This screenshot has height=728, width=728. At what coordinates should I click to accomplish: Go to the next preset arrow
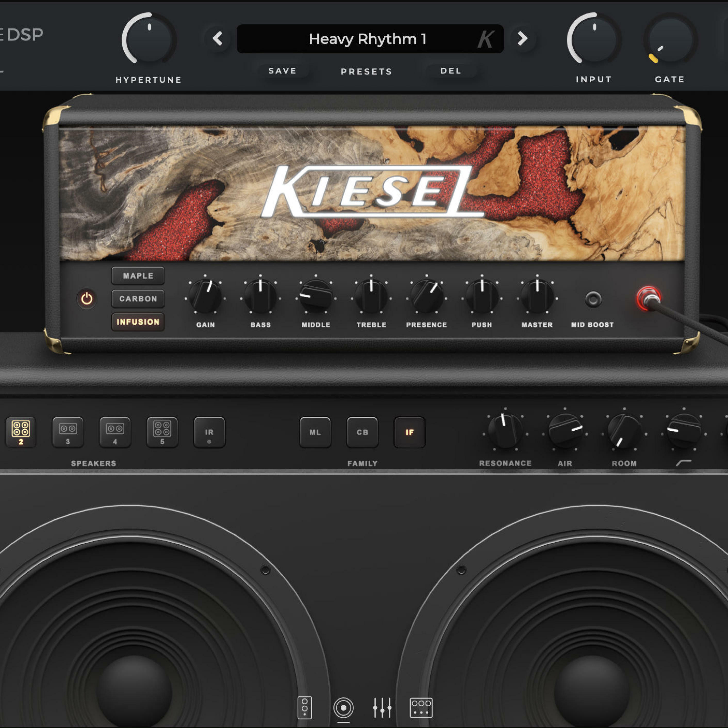click(522, 38)
